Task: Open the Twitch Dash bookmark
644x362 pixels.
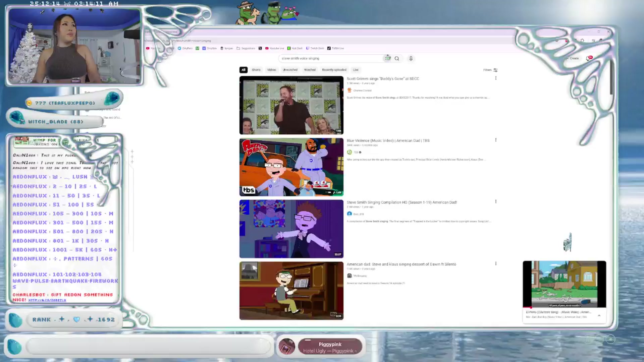Action: coord(315,48)
